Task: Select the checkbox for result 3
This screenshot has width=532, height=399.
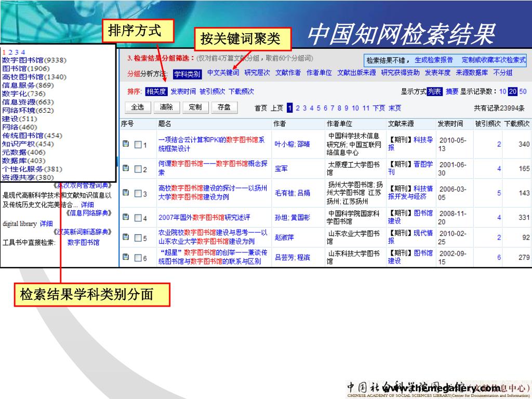Action: point(138,193)
